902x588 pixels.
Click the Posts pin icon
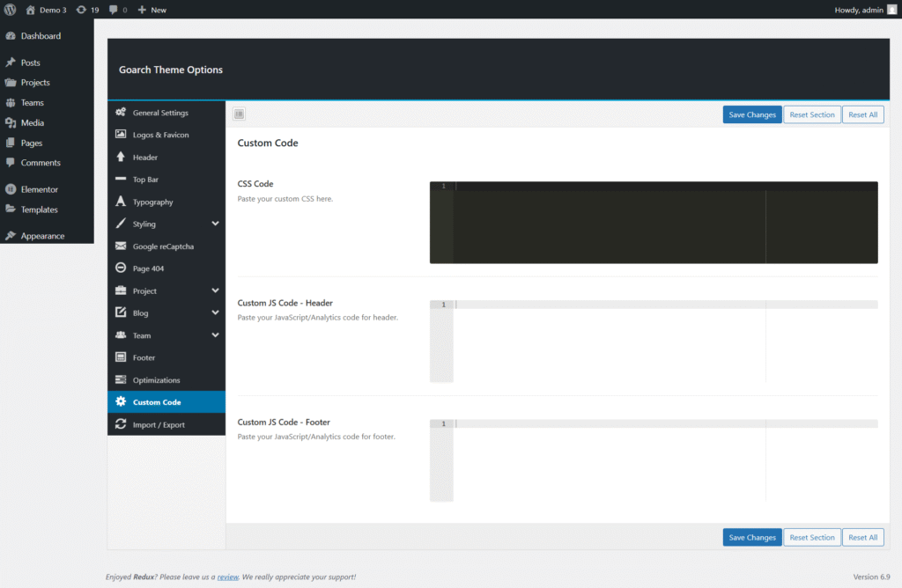[11, 62]
